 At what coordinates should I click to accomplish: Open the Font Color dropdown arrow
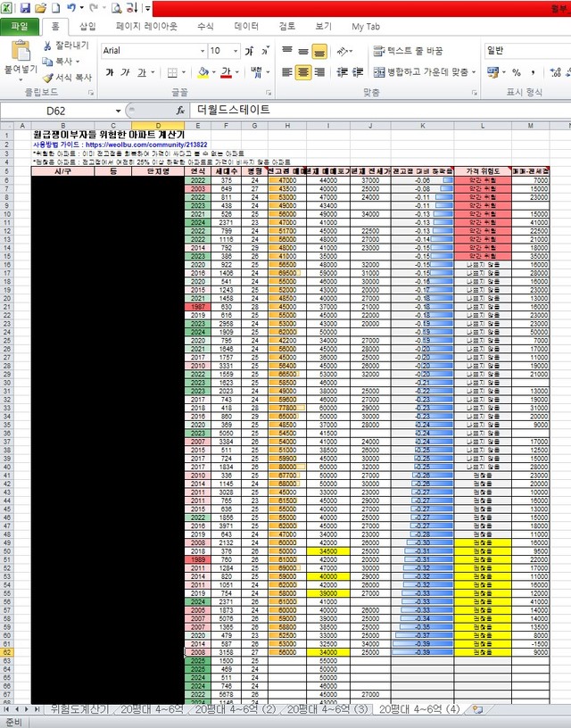pyautogui.click(x=236, y=72)
